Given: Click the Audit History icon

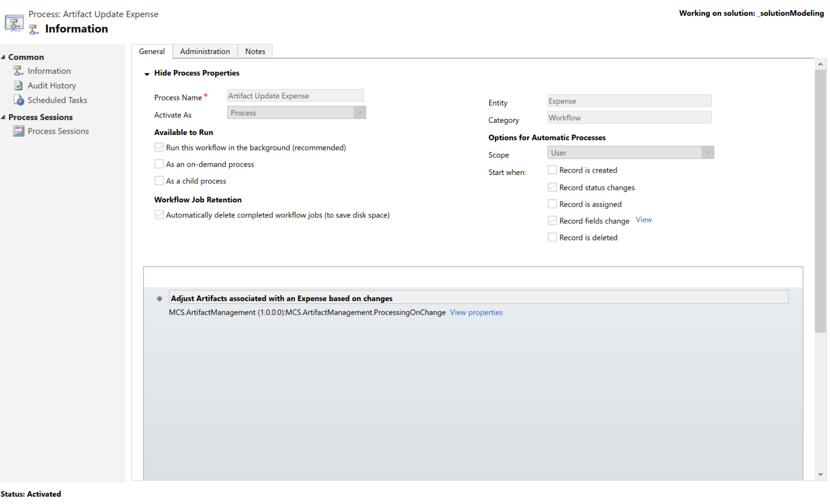Looking at the screenshot, I should tap(18, 85).
